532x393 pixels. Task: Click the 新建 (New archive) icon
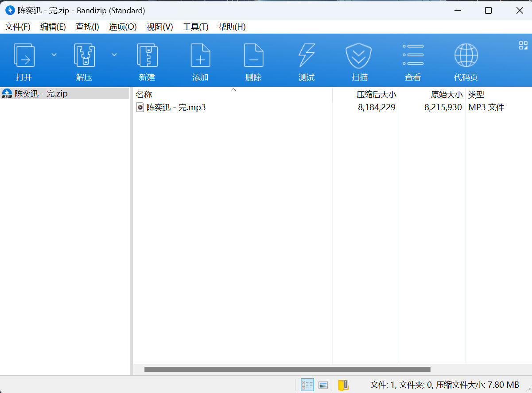point(147,55)
